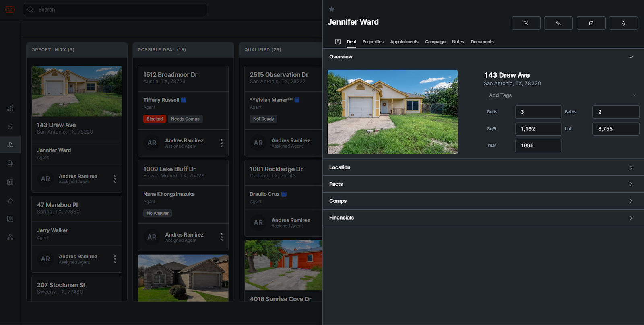Viewport: 644px width, 325px height.
Task: Click the Needs Comps tag
Action: tap(185, 119)
